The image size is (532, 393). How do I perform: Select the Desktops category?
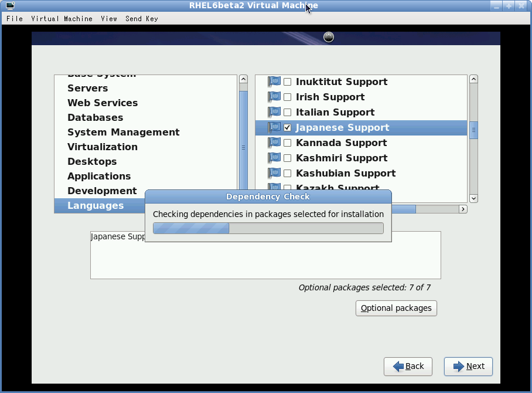145,161
